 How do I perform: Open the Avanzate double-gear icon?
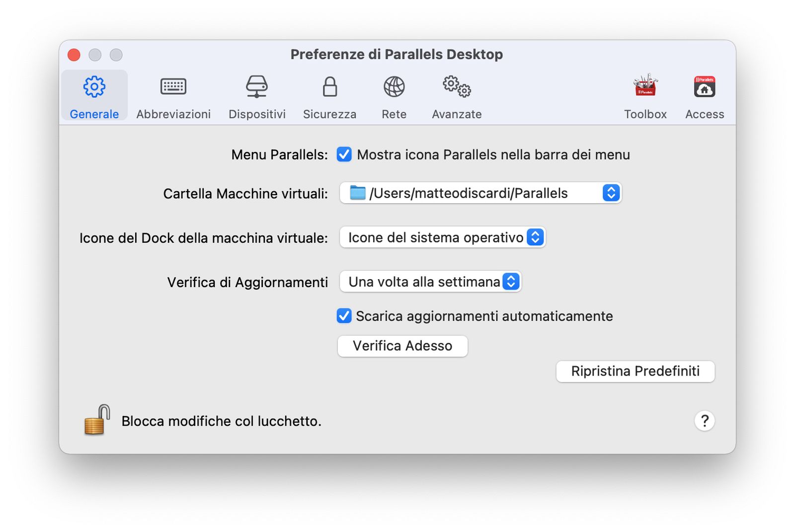[457, 87]
